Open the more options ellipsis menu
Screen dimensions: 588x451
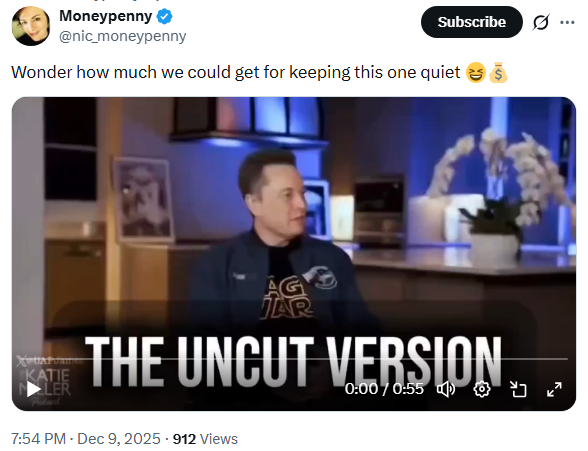point(567,22)
